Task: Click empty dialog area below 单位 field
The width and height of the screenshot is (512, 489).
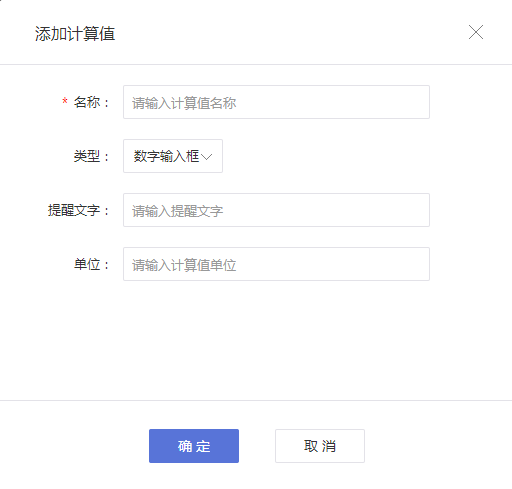Action: pyautogui.click(x=256, y=340)
